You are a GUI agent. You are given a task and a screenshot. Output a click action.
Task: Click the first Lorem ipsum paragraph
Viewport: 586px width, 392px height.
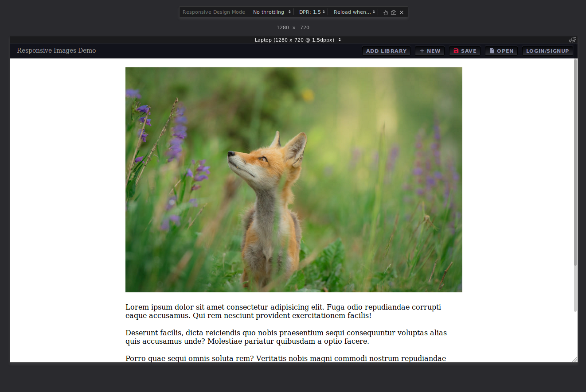pos(283,311)
